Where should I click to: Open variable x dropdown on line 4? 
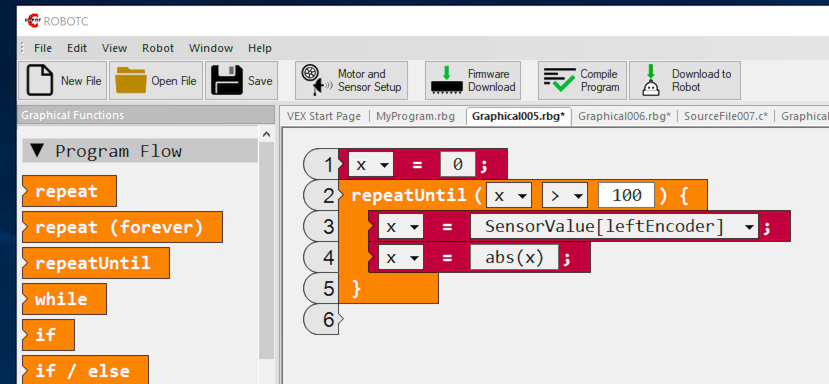tap(401, 258)
